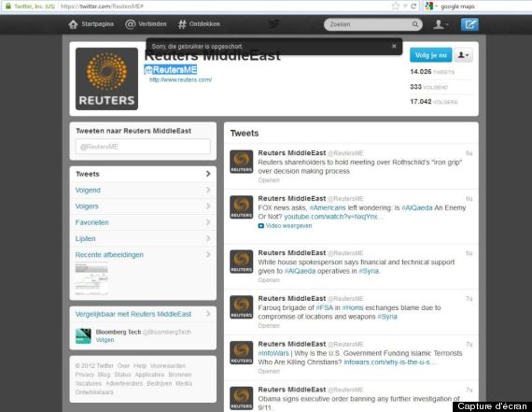Viewport: 532px width, 412px height.
Task: Click the Ontdekken hashtag icon
Action: [182, 24]
